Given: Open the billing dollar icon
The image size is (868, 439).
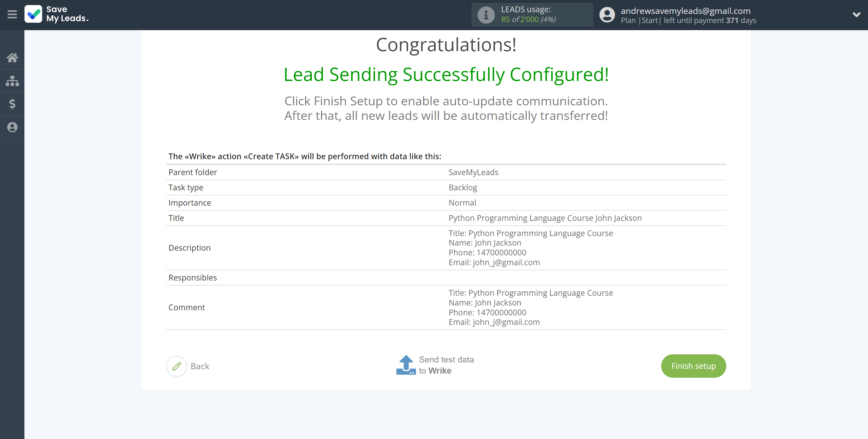Looking at the screenshot, I should (x=12, y=104).
